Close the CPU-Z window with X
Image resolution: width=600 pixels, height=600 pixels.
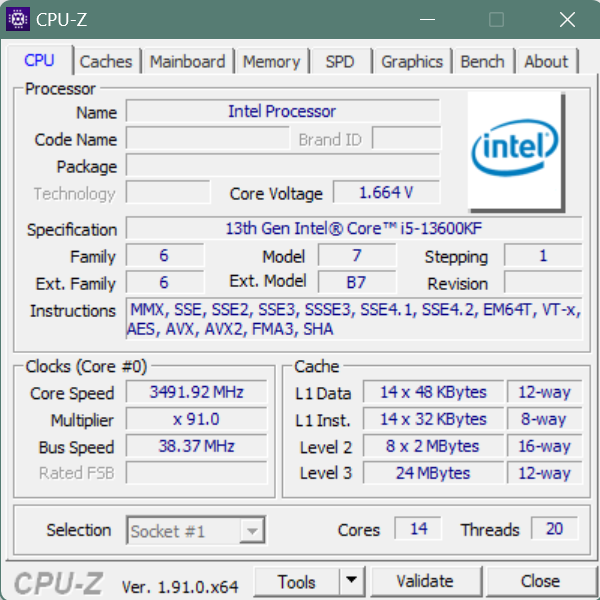567,19
